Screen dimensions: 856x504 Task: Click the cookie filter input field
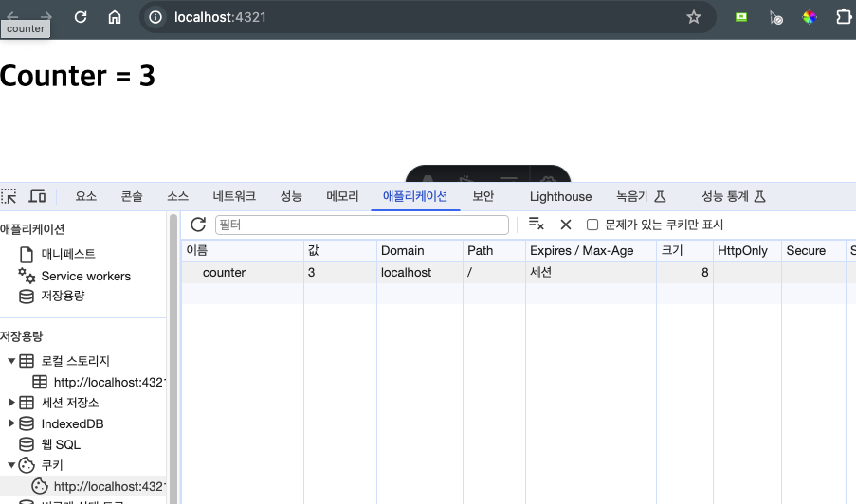(x=362, y=225)
